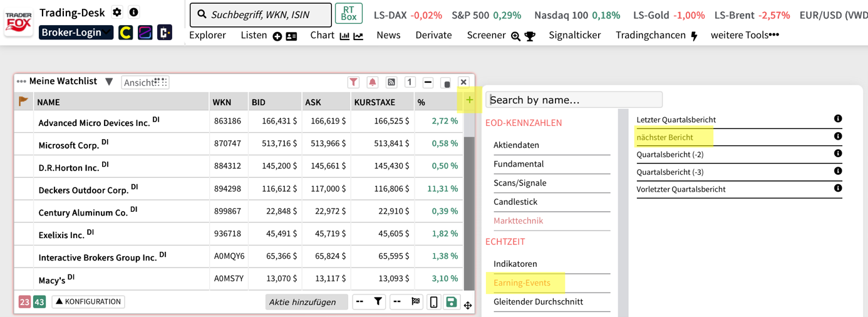This screenshot has width=868, height=317.
Task: Click the magnifier icon beside Screener
Action: (515, 36)
